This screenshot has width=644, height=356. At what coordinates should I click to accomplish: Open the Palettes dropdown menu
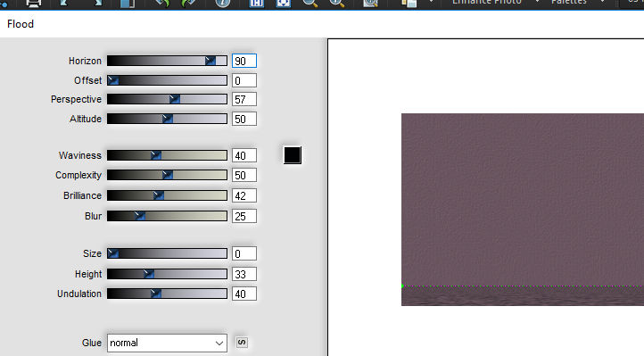(602, 2)
